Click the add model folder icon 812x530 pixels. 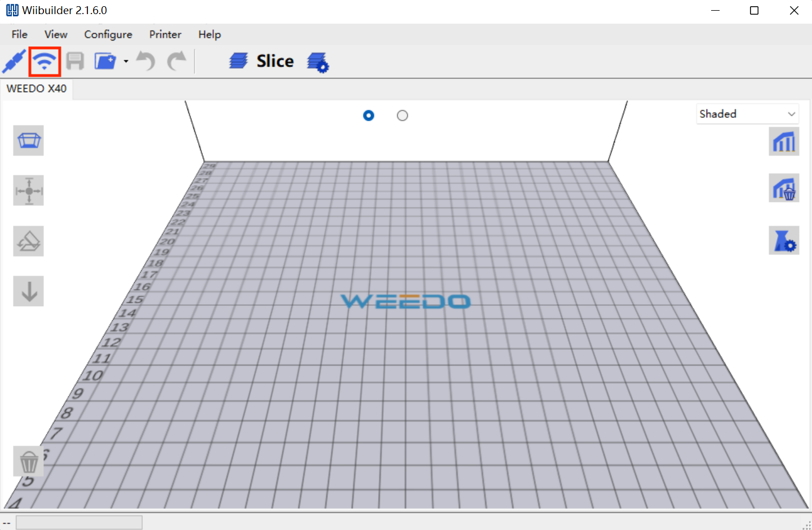coord(105,61)
